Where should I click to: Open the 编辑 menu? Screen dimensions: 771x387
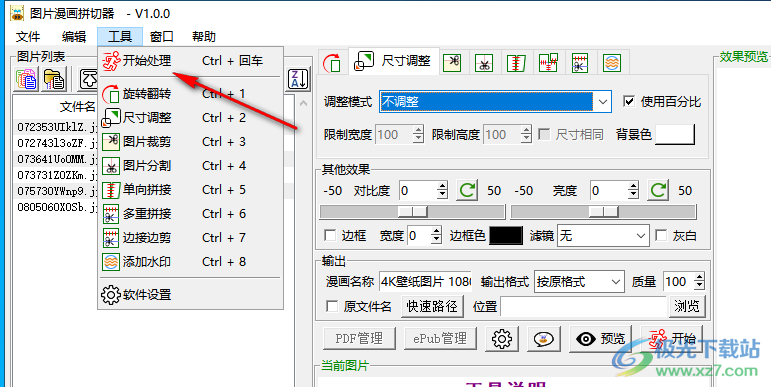point(74,37)
